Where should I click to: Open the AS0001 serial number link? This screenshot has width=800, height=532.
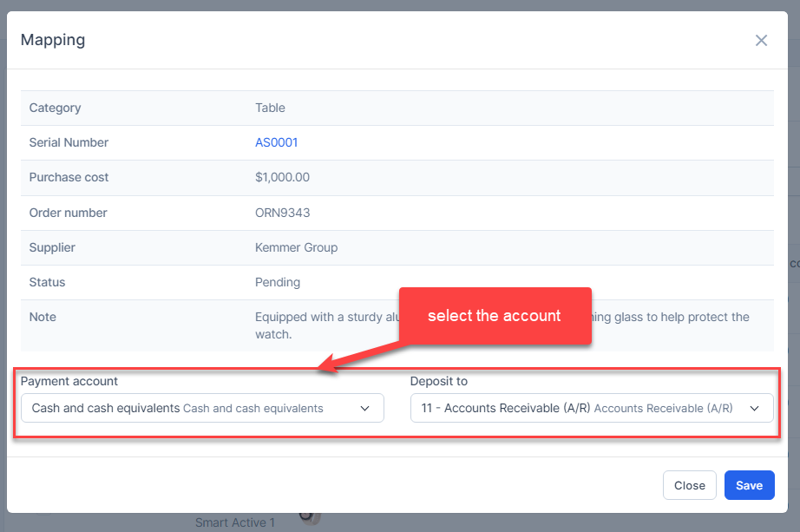(276, 142)
